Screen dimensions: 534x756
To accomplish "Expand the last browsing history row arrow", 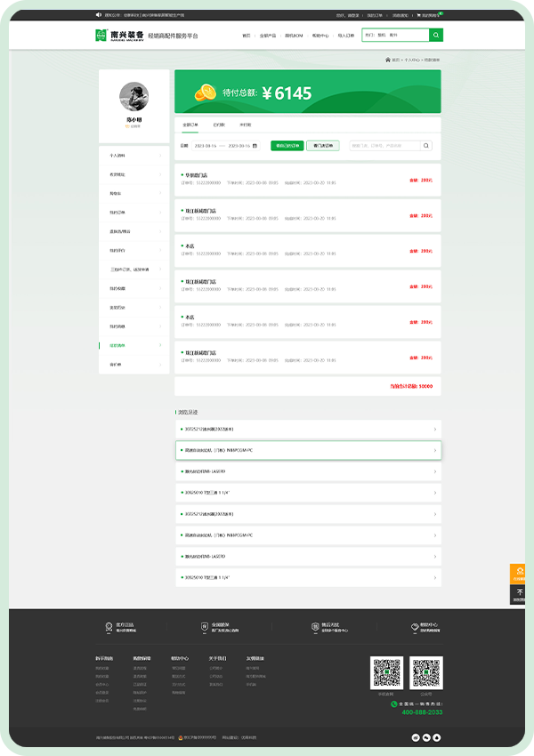I will coord(434,577).
